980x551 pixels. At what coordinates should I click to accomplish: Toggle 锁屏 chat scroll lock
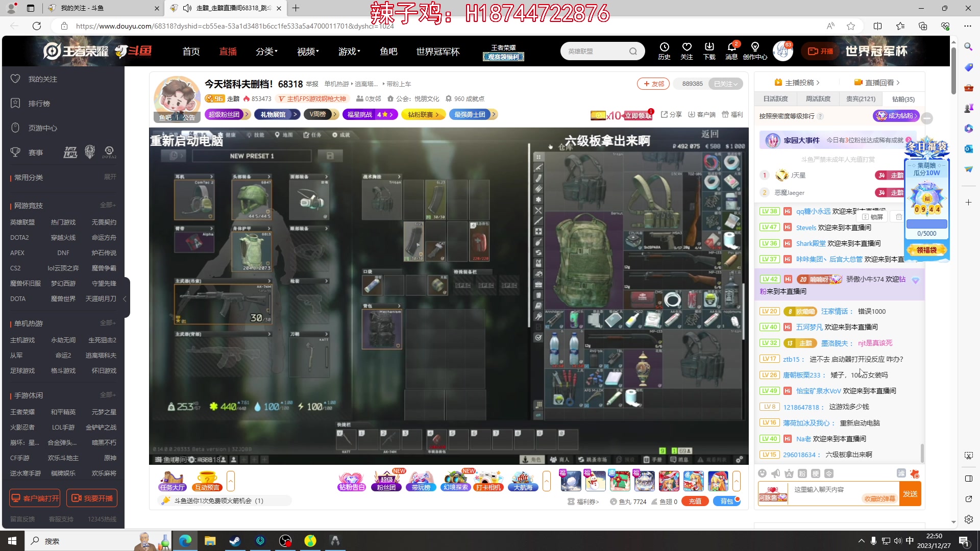point(873,217)
